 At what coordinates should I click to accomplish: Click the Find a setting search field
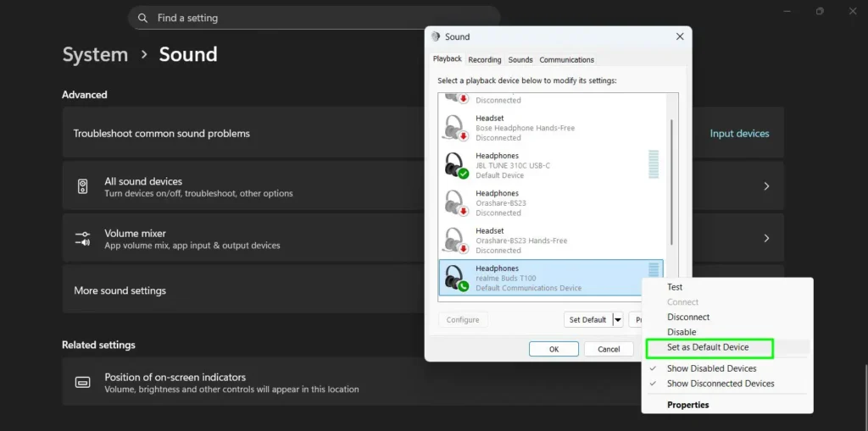tap(314, 19)
